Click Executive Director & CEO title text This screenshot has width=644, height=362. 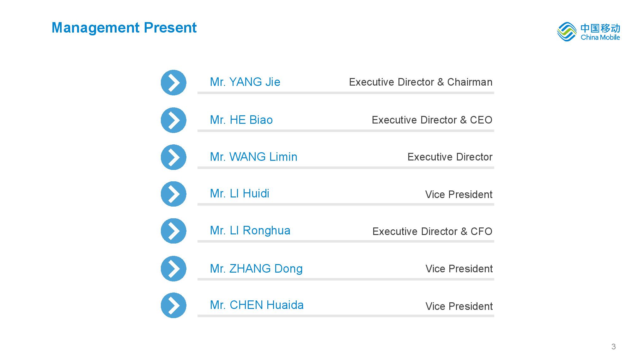pyautogui.click(x=432, y=120)
